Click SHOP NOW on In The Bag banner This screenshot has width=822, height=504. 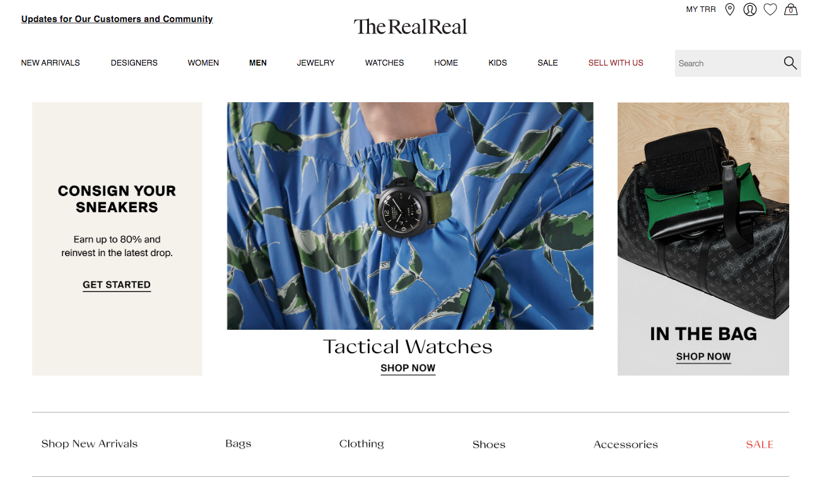pos(703,357)
